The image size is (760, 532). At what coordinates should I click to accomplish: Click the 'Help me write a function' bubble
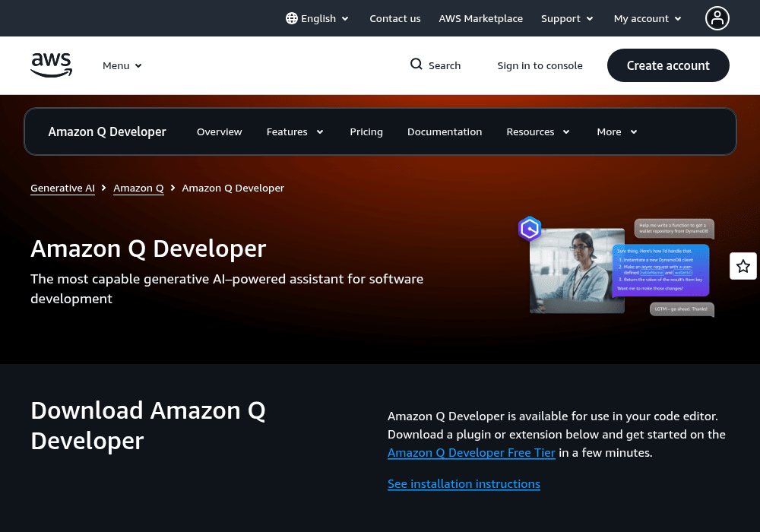[x=673, y=228]
